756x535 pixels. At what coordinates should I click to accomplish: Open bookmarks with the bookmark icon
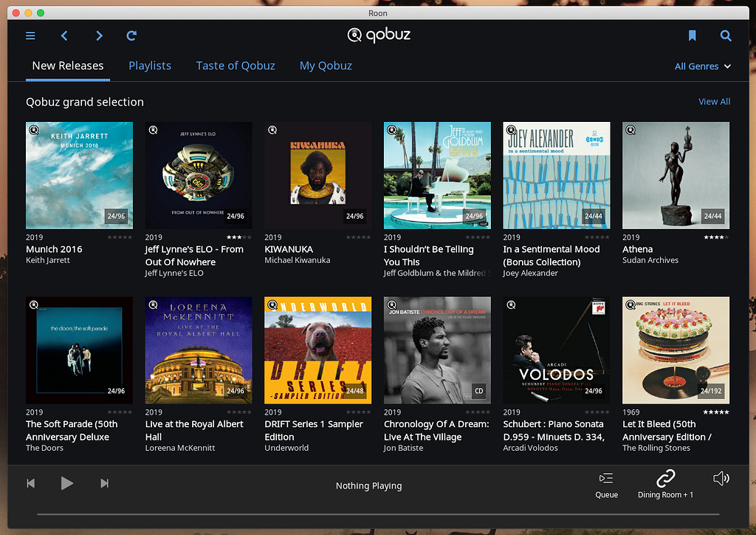[692, 35]
